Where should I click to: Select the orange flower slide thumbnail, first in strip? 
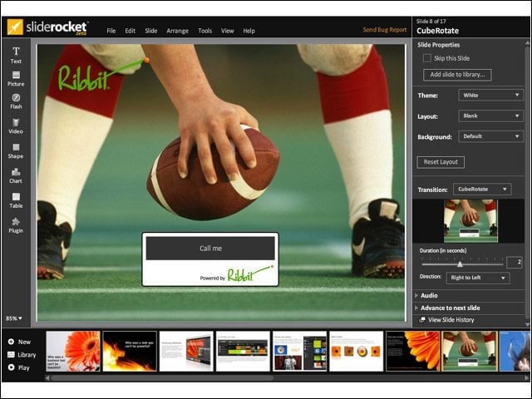pos(73,351)
